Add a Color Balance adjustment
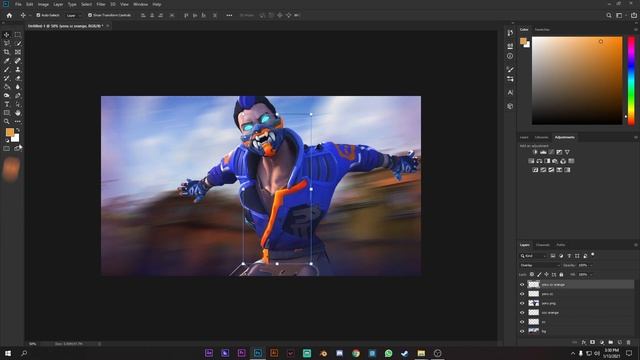 539,161
